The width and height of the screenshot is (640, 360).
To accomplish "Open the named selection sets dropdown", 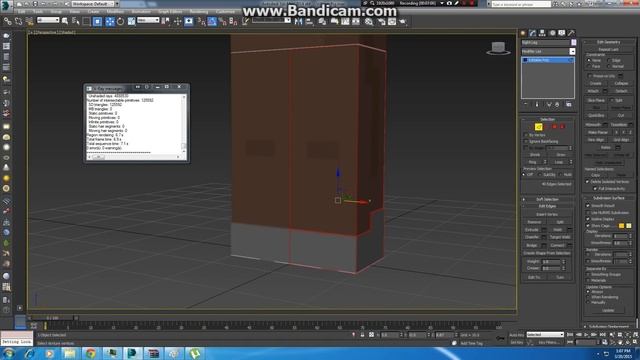I will [271, 20].
